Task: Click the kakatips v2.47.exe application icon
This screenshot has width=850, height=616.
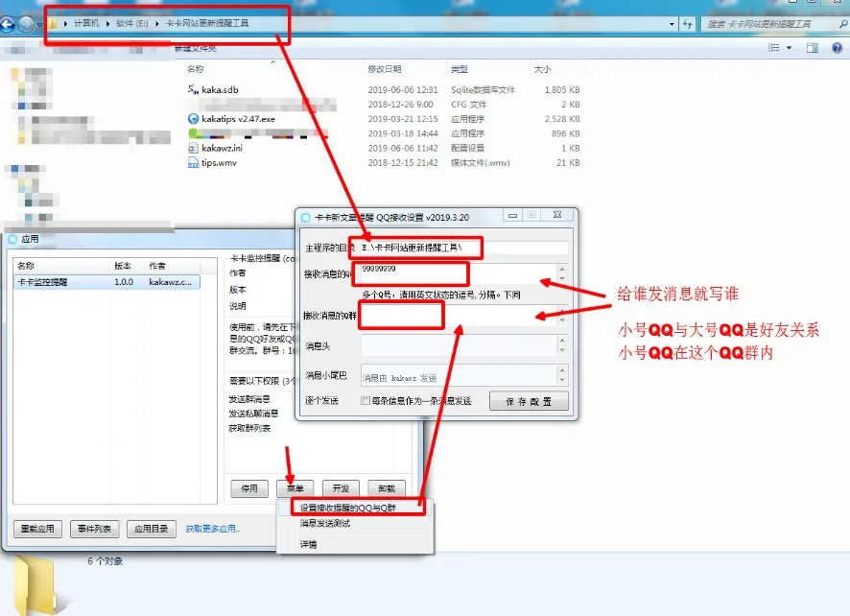Action: [193, 119]
